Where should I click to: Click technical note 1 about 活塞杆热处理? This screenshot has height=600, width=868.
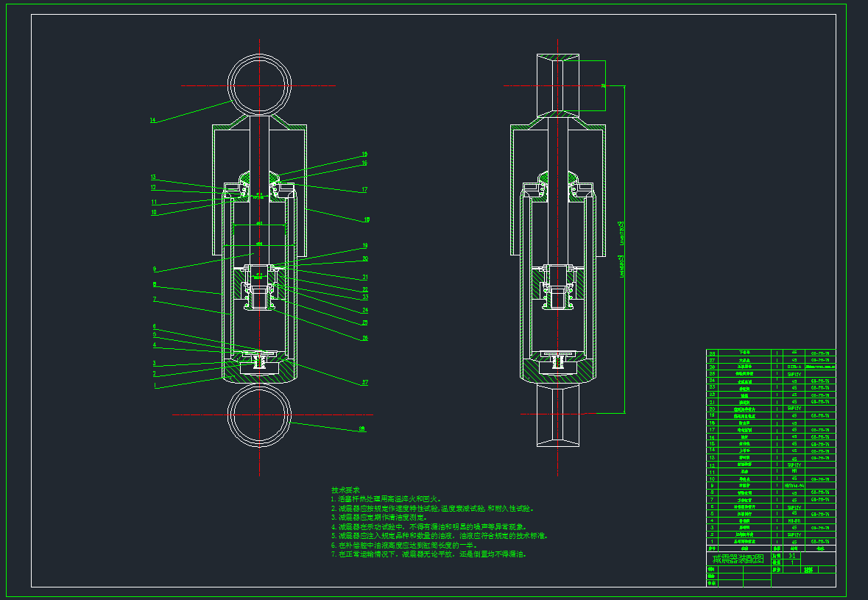click(386, 499)
